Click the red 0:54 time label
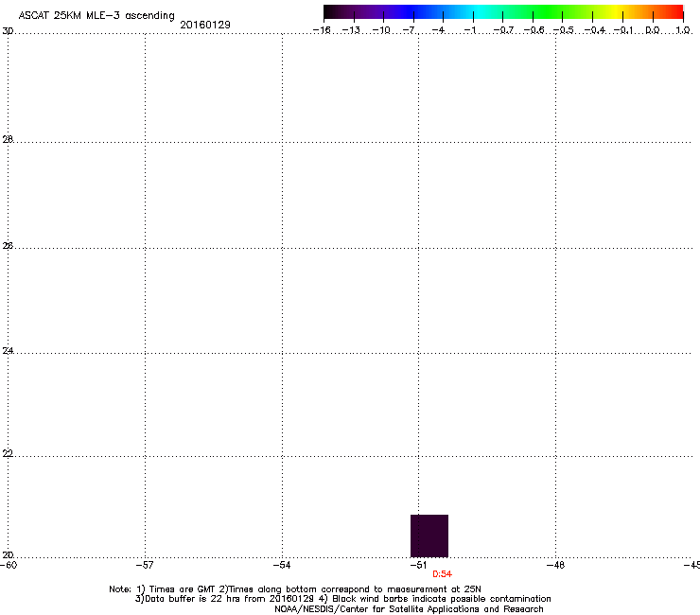Image resolution: width=700 pixels, height=615 pixels. coord(442,574)
